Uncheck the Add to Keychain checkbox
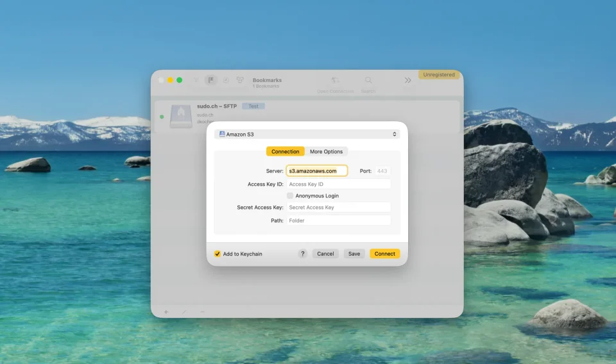616x364 pixels. pyautogui.click(x=218, y=254)
